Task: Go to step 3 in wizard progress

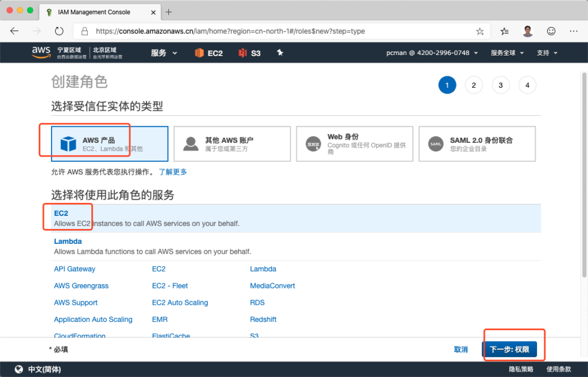Action: coord(500,85)
